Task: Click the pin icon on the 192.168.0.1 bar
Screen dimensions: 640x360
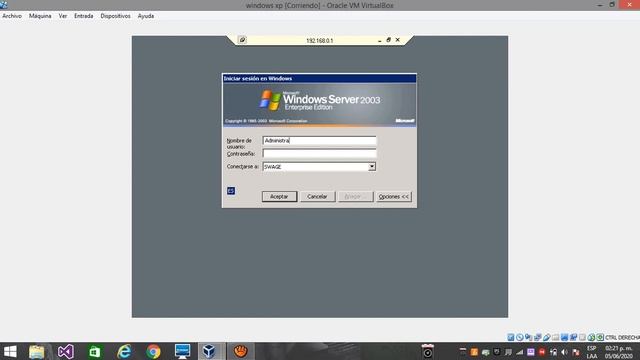Action: [242, 40]
